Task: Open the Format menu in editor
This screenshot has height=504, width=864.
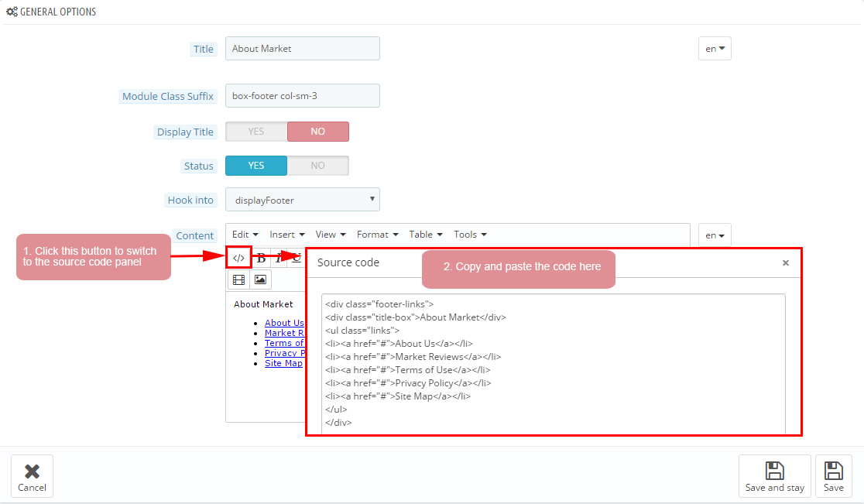Action: click(377, 235)
